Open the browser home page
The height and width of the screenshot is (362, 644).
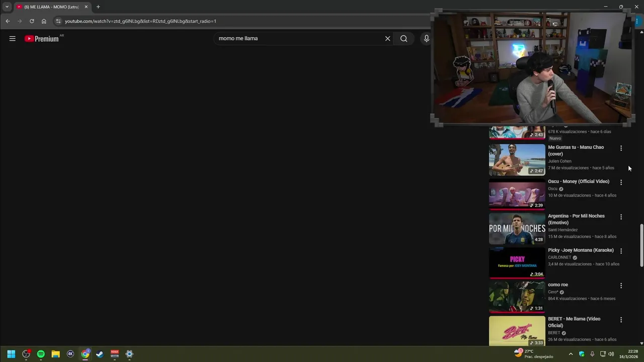(44, 21)
